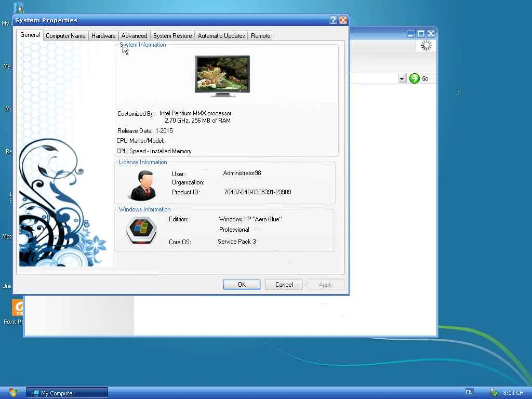Image resolution: width=532 pixels, height=399 pixels.
Task: Click the Release Date 1-2015 text
Action: click(x=145, y=130)
